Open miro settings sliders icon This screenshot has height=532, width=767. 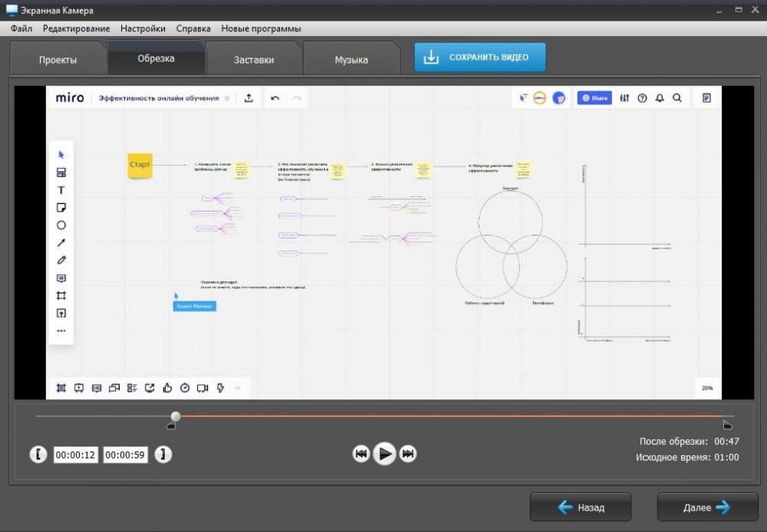[x=624, y=98]
